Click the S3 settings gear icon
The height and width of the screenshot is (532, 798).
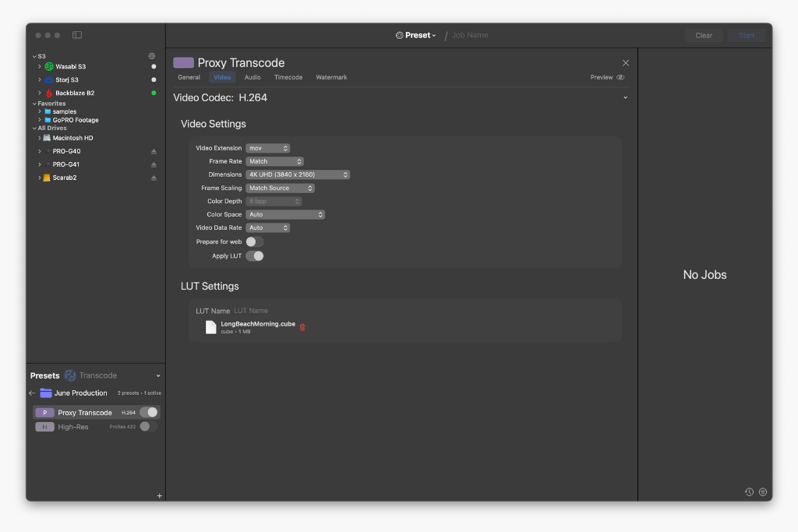152,55
